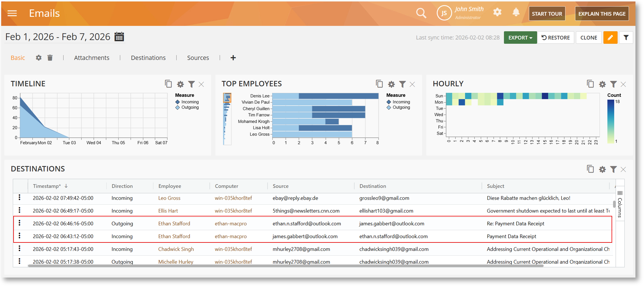Screen dimensions: 644x287
Task: Expand the Columns side panel
Action: [620, 204]
